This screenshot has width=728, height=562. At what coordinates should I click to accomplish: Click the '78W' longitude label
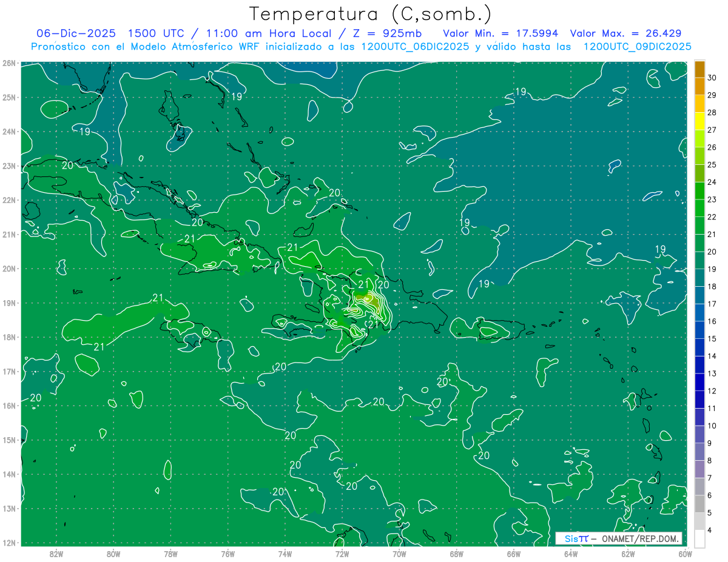pyautogui.click(x=170, y=554)
